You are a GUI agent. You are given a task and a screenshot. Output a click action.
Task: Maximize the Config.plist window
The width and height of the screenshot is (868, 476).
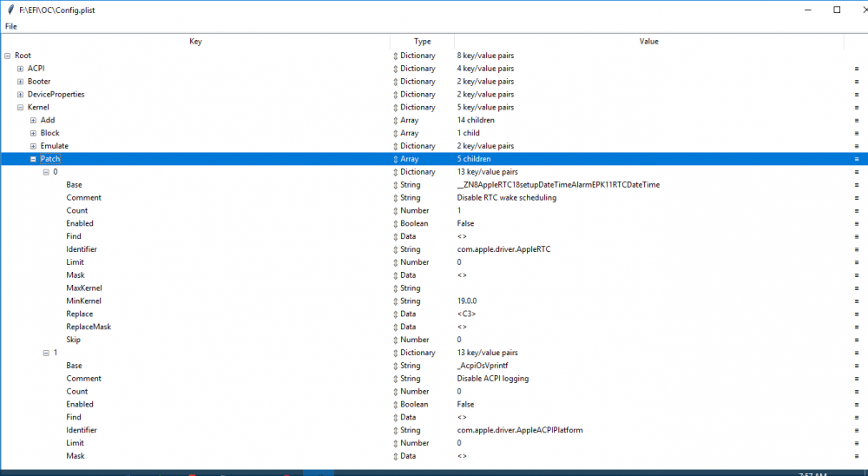tap(837, 10)
